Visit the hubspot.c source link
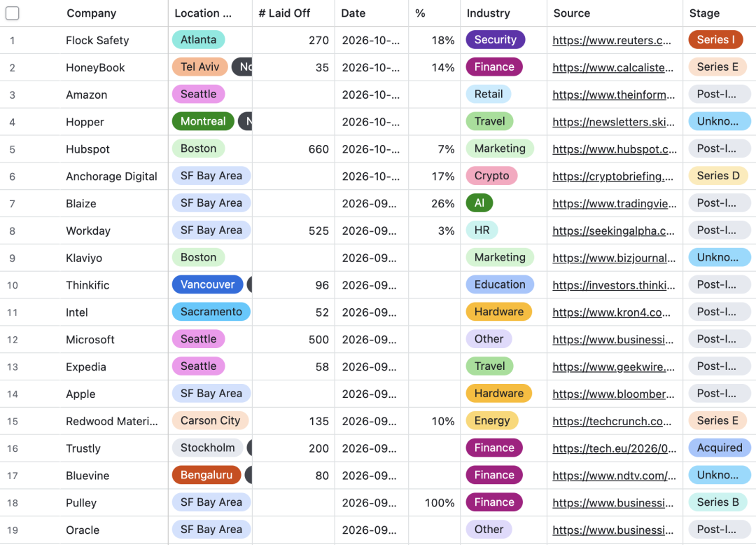Viewport: 756px width, 545px height. [615, 149]
